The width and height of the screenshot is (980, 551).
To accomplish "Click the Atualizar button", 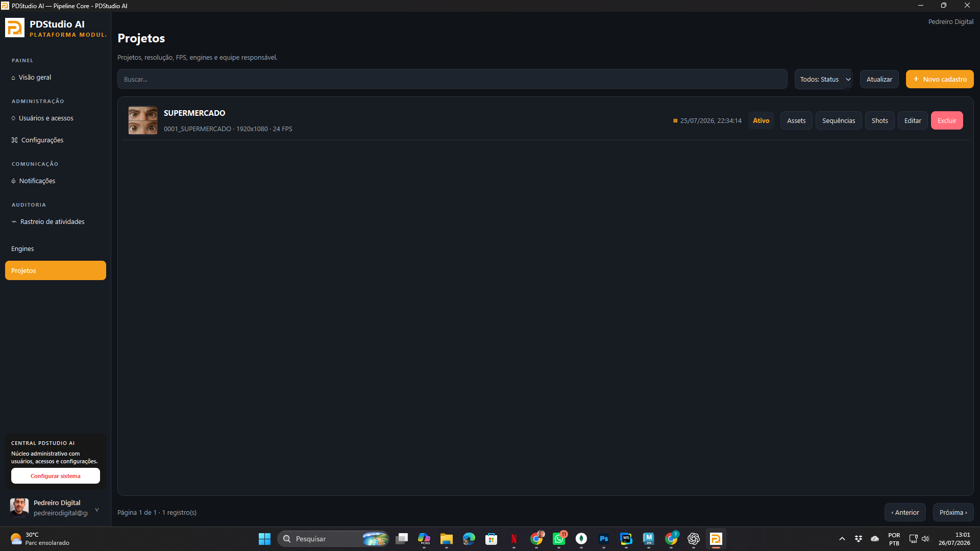I will pyautogui.click(x=879, y=79).
